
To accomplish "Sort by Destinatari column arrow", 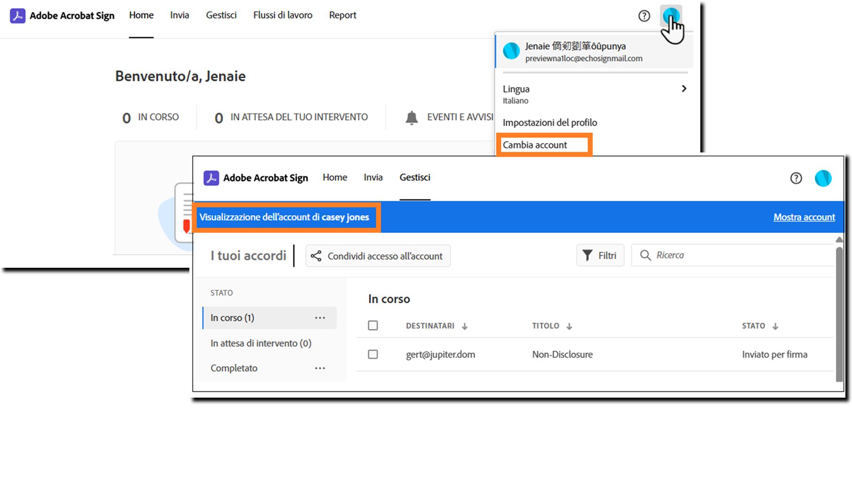I will click(x=464, y=326).
